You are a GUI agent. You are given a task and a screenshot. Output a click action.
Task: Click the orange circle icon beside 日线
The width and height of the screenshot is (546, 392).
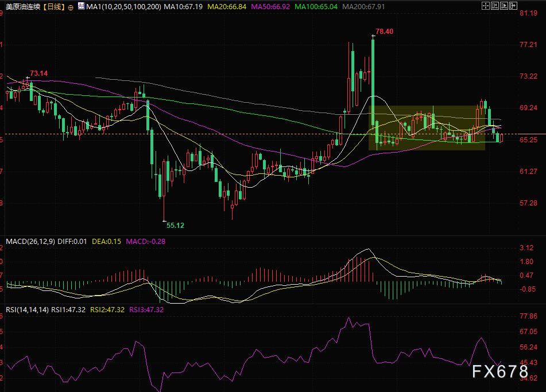click(71, 8)
